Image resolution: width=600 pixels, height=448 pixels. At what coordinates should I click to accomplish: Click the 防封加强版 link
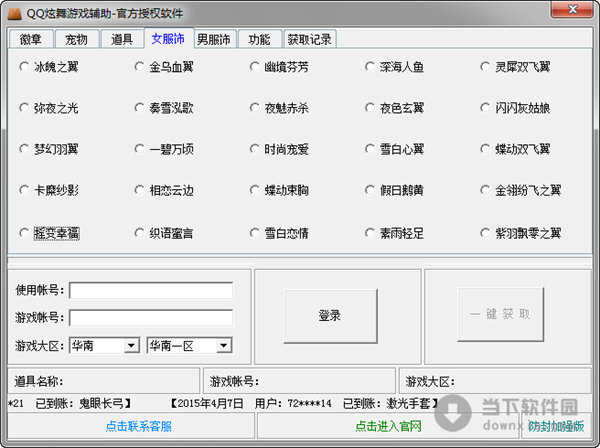(x=557, y=426)
